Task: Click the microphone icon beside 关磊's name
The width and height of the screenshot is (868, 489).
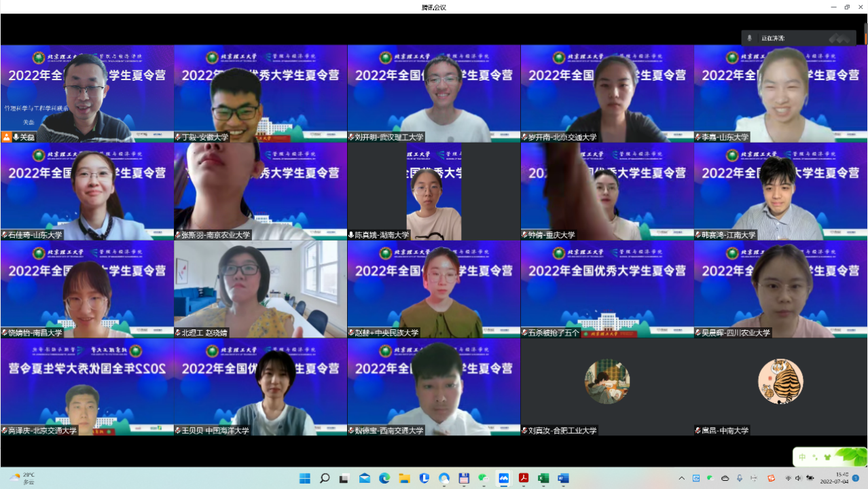Action: click(16, 137)
